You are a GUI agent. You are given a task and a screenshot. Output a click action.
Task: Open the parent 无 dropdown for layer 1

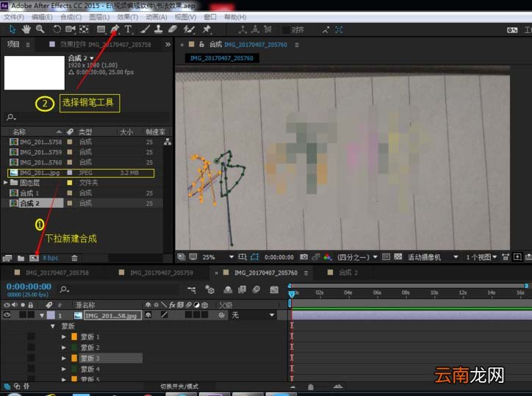point(253,315)
